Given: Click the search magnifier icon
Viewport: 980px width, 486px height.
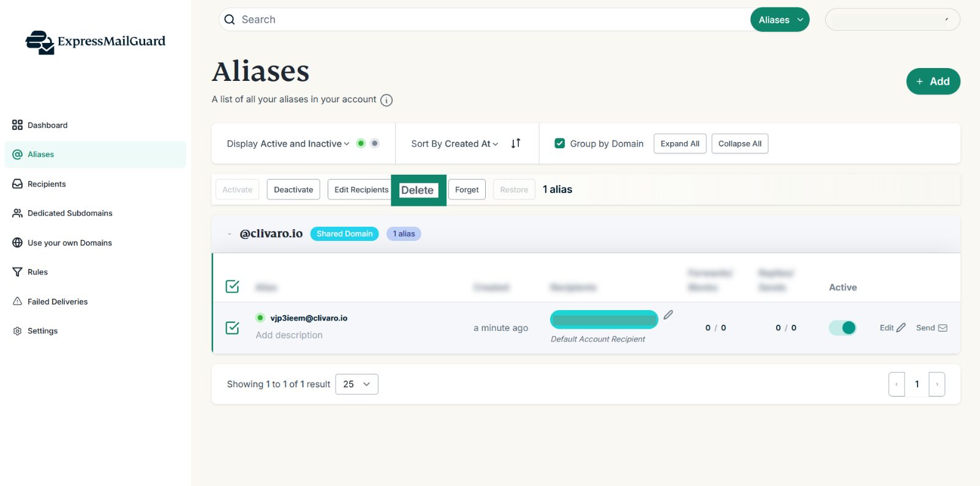Looking at the screenshot, I should point(230,20).
